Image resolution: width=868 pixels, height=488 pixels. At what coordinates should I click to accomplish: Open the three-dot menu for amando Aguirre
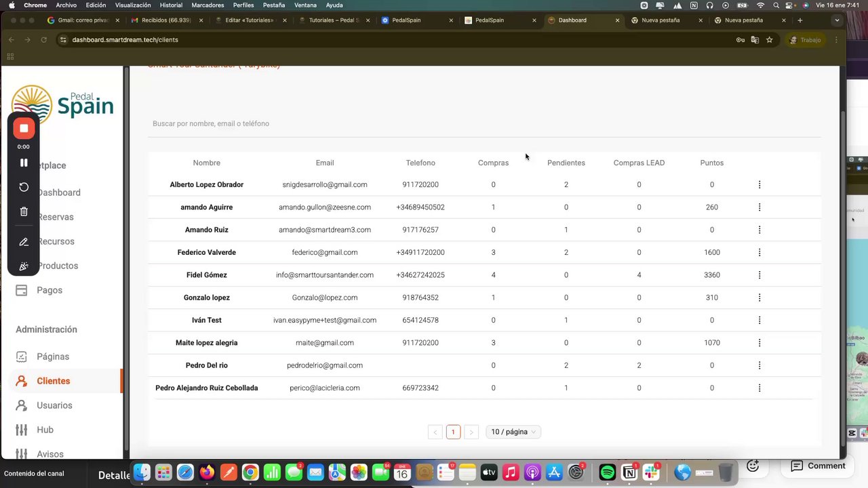[x=759, y=207]
